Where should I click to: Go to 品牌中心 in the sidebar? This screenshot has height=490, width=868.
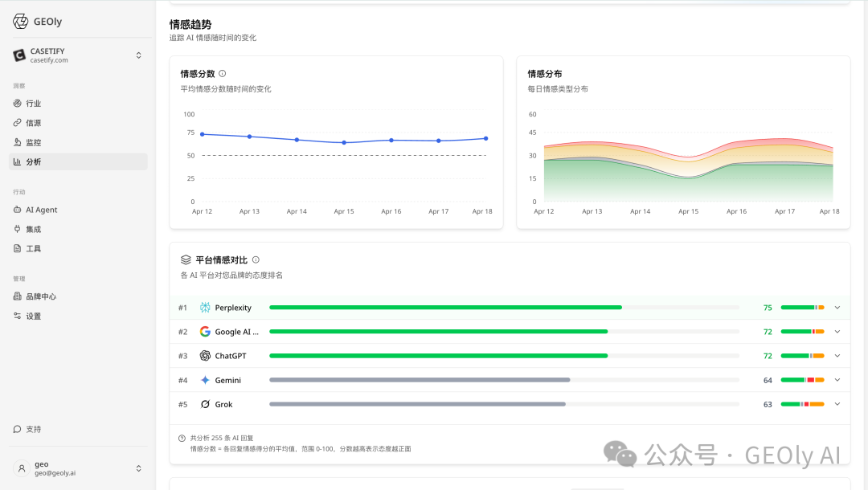78,296
